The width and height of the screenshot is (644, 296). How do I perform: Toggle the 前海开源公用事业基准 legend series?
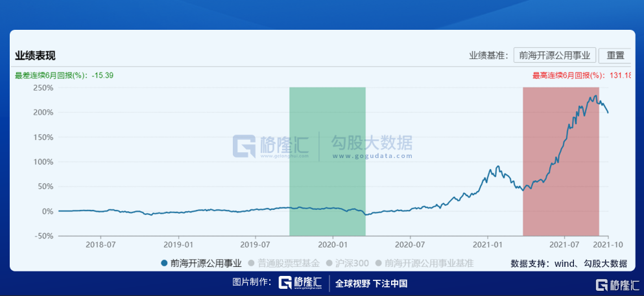pyautogui.click(x=424, y=263)
